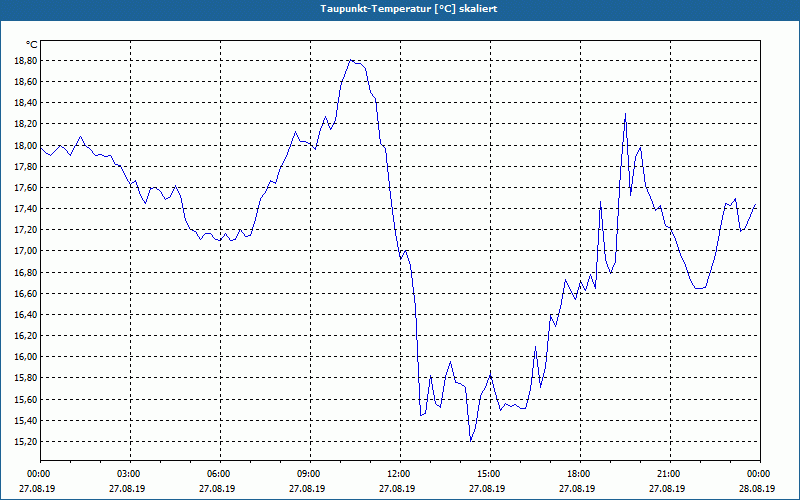This screenshot has height=500, width=800.
Task: Click the °C unit label on the axis
Action: (x=32, y=45)
